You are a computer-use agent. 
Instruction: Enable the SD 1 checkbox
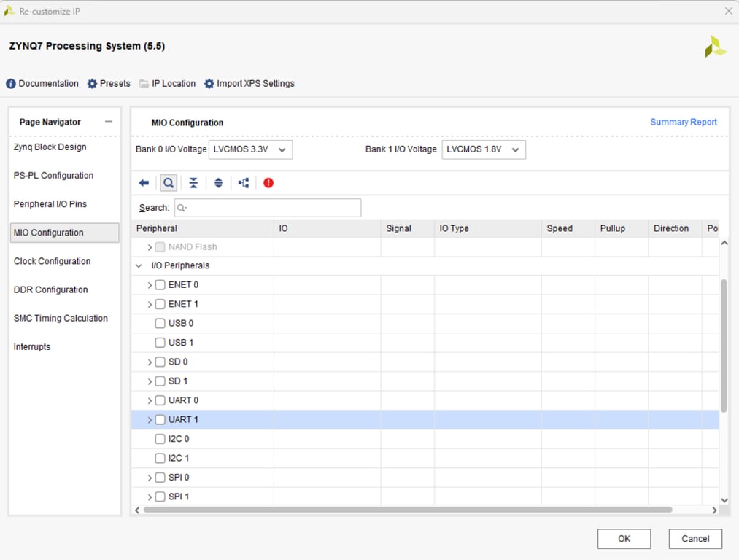click(160, 381)
